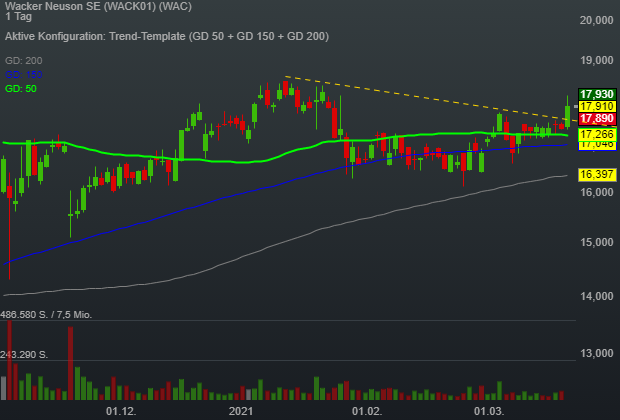
Task: Click the 01.02. date axis label
Action: [367, 411]
